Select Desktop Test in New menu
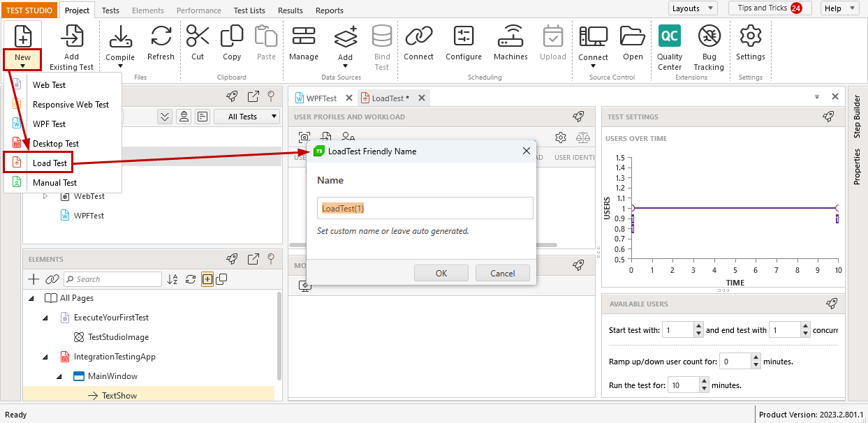 pos(63,144)
